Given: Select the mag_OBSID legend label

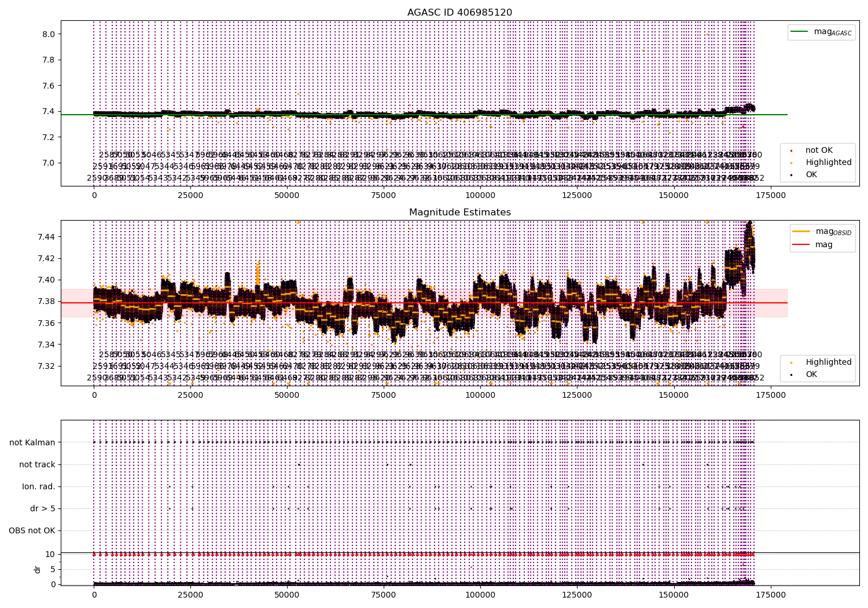Looking at the screenshot, I should pos(833,232).
